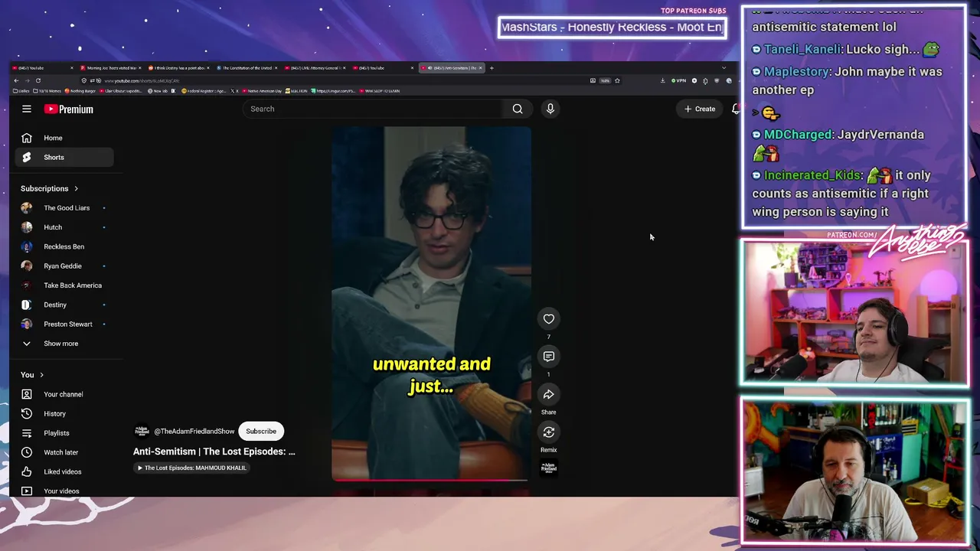Bookmark this page with the star

[617, 80]
